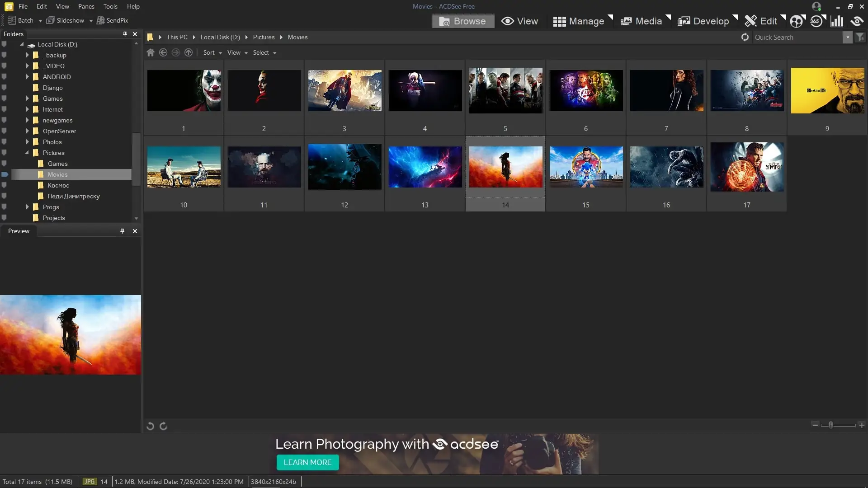Toggle Easy-Select marker for Movies folder

click(5, 174)
